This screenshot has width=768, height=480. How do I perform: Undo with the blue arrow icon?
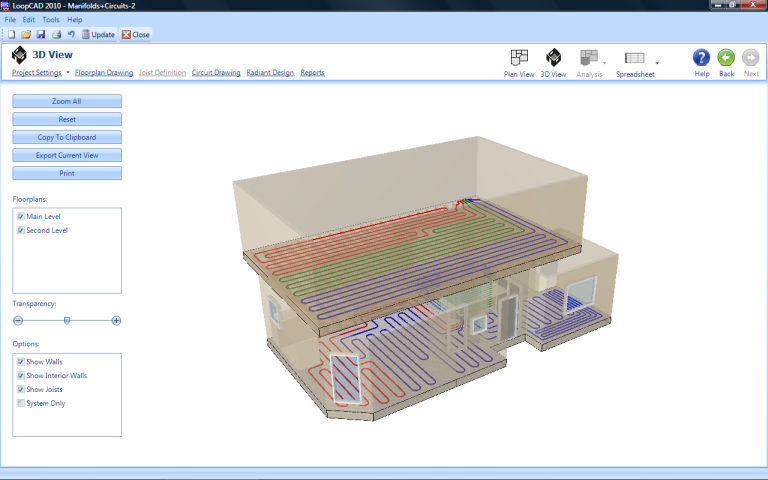pos(71,34)
